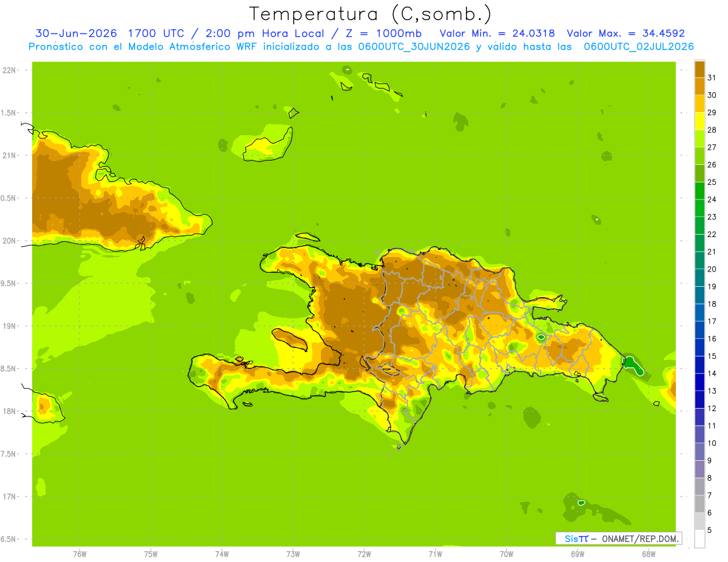Click the title 'Temperatura (C,somb.)'

(369, 14)
